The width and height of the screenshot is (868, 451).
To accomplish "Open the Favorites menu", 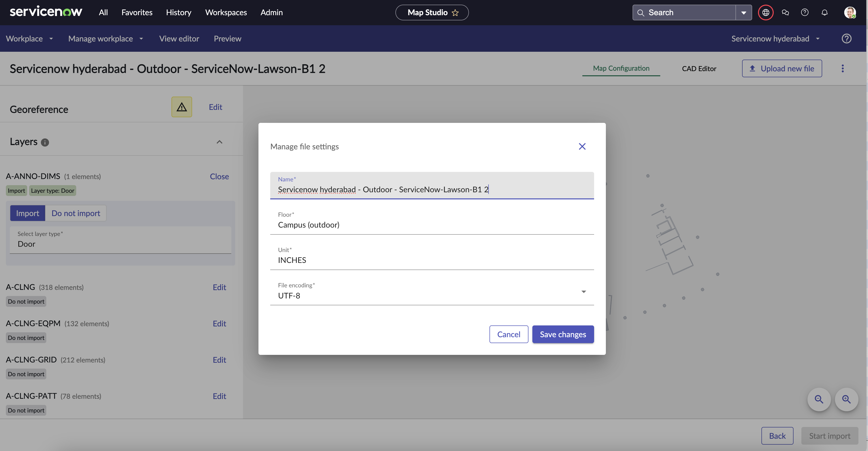I will point(137,13).
